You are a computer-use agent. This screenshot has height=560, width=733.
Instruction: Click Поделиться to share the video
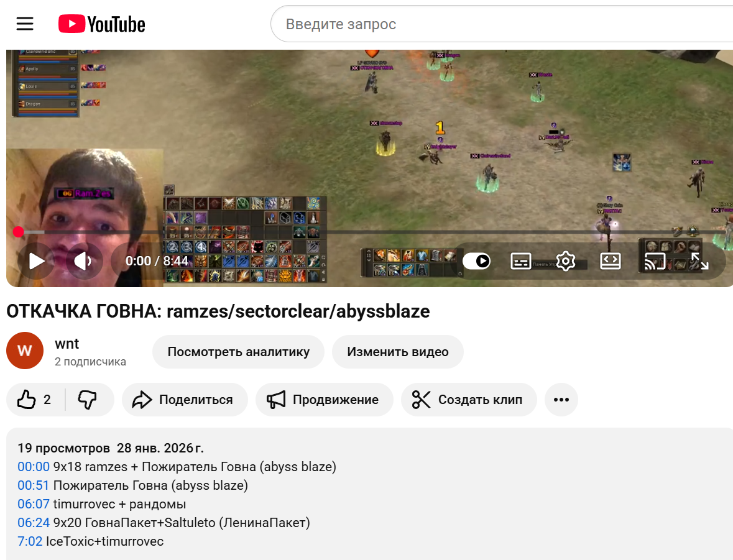tap(185, 399)
